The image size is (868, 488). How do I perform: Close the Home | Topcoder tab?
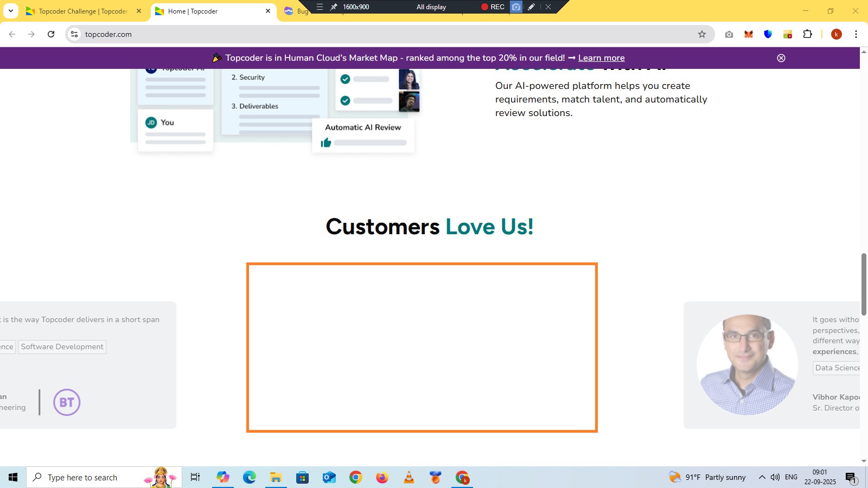click(267, 11)
